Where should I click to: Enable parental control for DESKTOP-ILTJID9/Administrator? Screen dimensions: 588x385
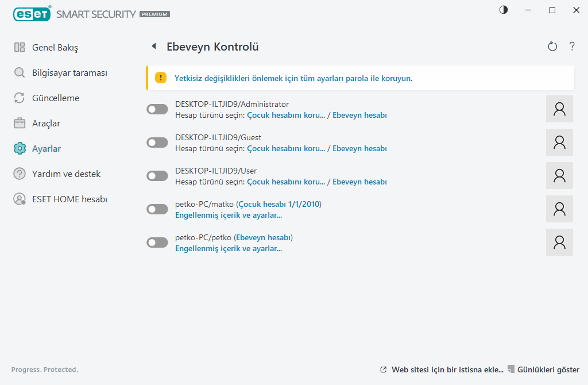[x=157, y=109]
